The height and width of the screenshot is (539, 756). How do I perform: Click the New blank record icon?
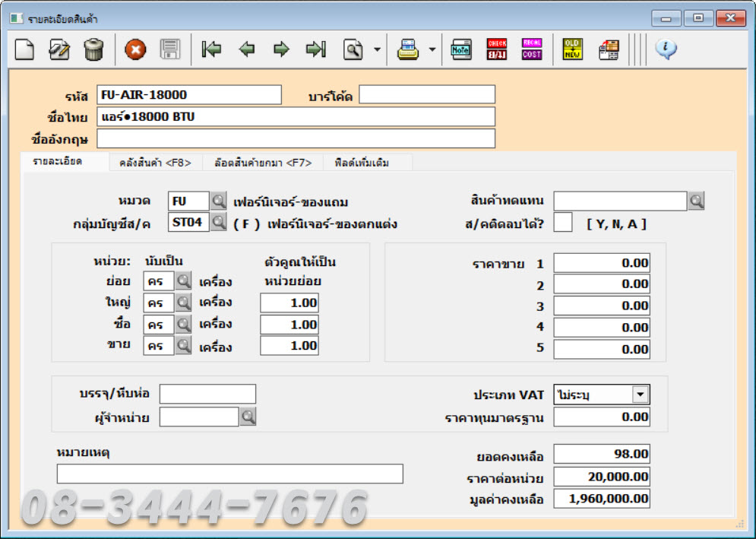[24, 49]
